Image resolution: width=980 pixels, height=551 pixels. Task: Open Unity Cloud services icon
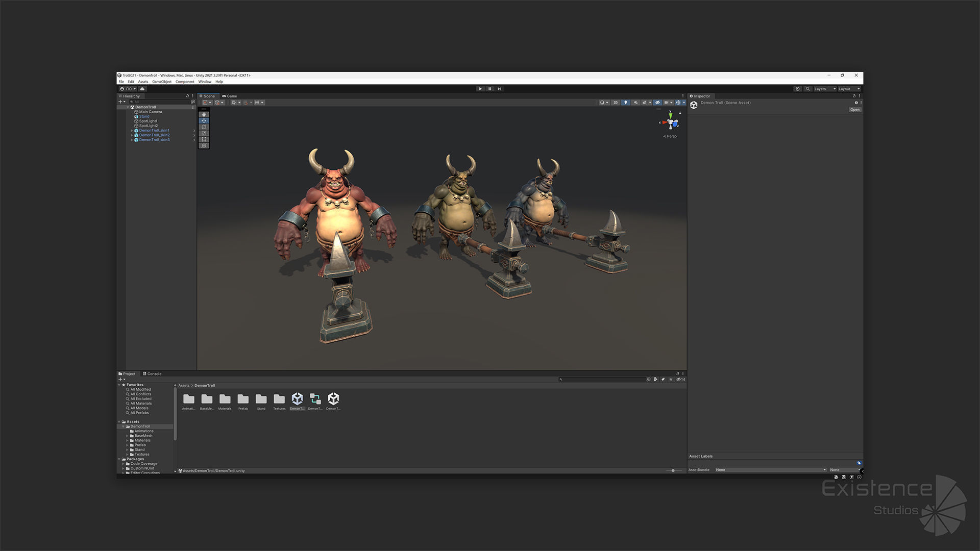click(142, 89)
